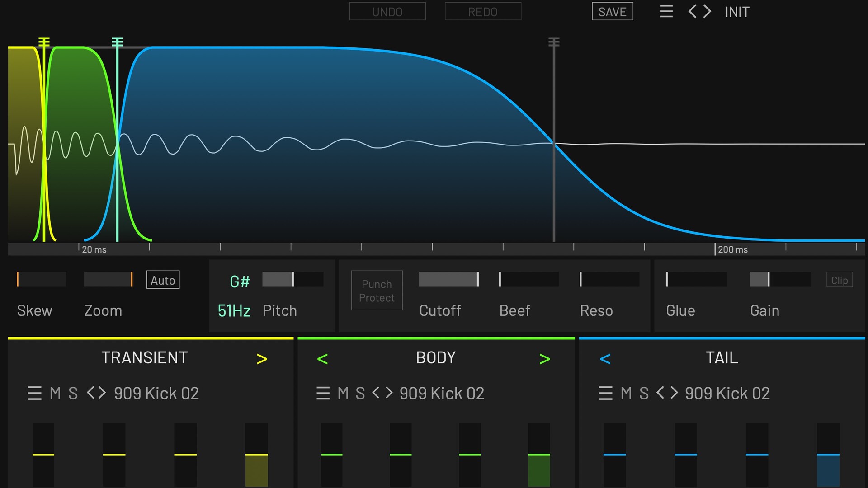Select the previous Transient sample with its left arrow
Viewport: 868px width, 488px height.
[x=91, y=393]
